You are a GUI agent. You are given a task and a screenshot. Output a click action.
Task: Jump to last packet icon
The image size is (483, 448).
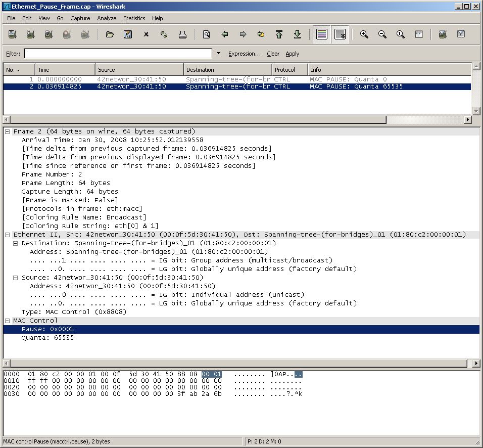click(297, 34)
